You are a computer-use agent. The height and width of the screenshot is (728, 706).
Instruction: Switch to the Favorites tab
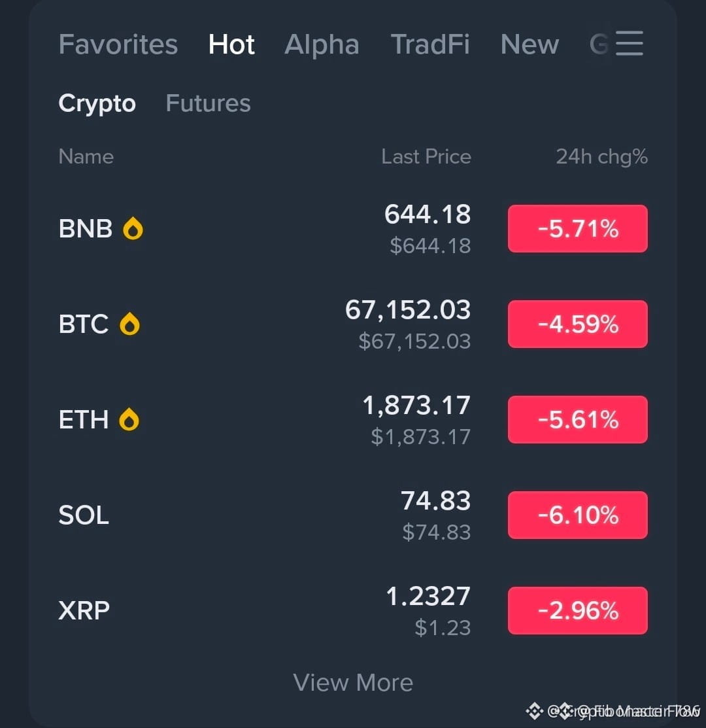click(118, 44)
